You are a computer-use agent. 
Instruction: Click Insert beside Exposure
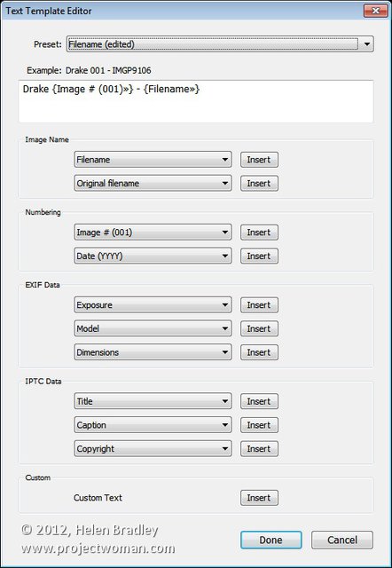click(x=259, y=305)
